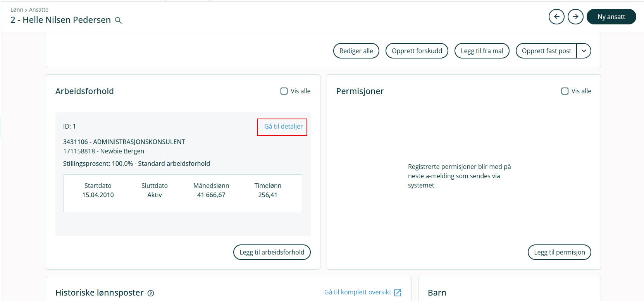Click the Opprett fast post button
644x301 pixels.
click(x=546, y=51)
